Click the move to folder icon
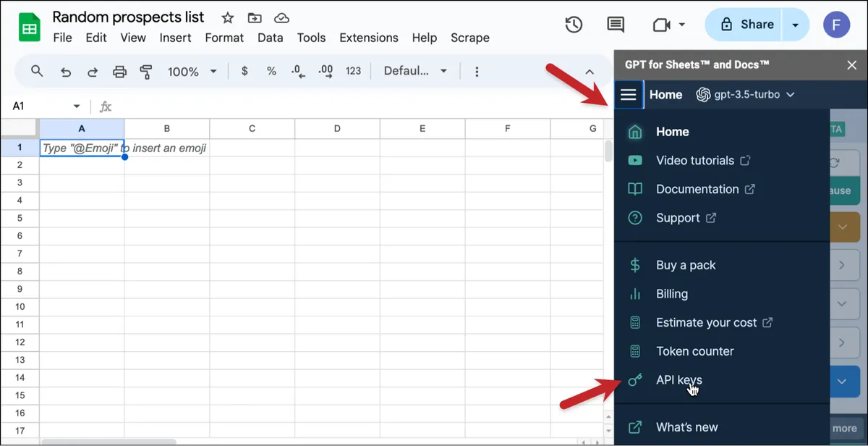This screenshot has height=446, width=868. (255, 18)
